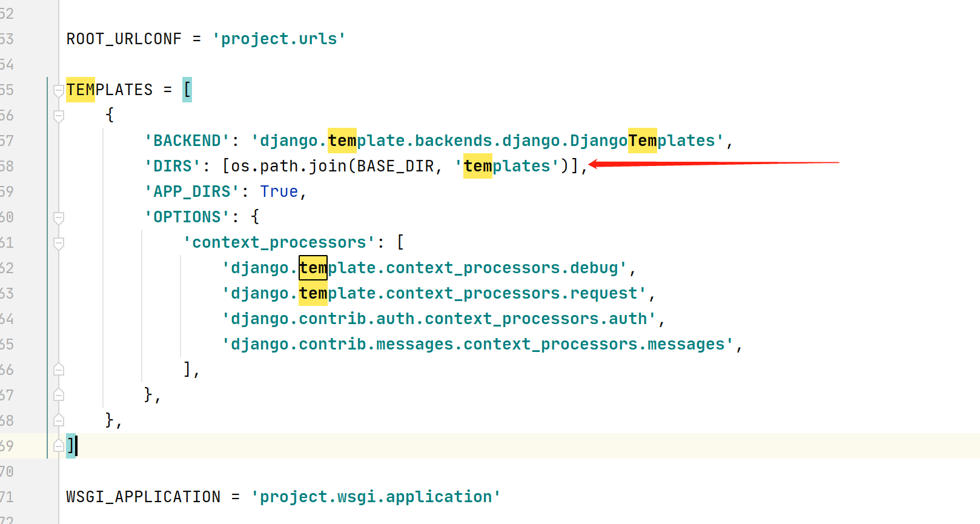Screen dimensions: 980x524
Task: Click the closing bracket on line 69
Action: pos(71,446)
